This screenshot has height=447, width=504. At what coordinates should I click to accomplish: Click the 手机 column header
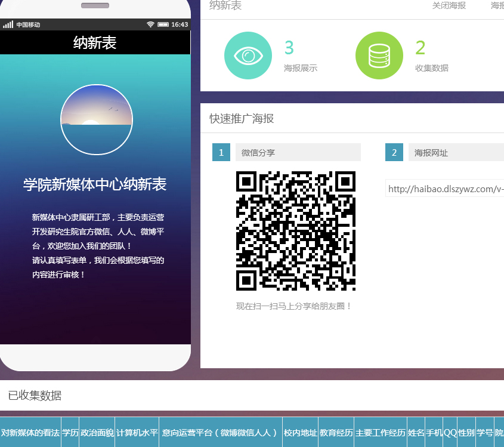pos(434,433)
